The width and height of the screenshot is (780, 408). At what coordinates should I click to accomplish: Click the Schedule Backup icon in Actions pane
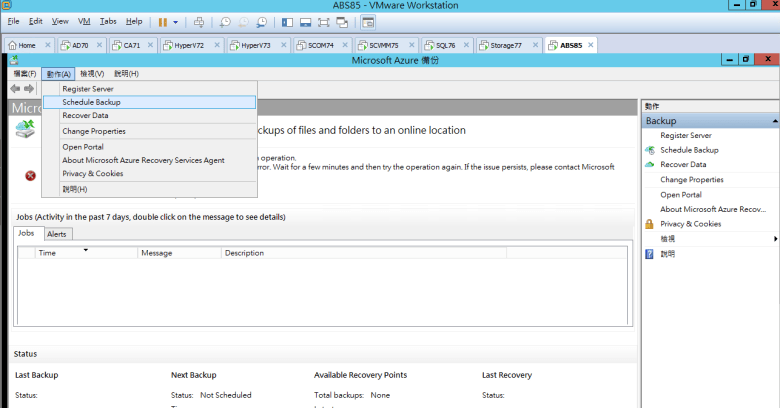click(649, 150)
